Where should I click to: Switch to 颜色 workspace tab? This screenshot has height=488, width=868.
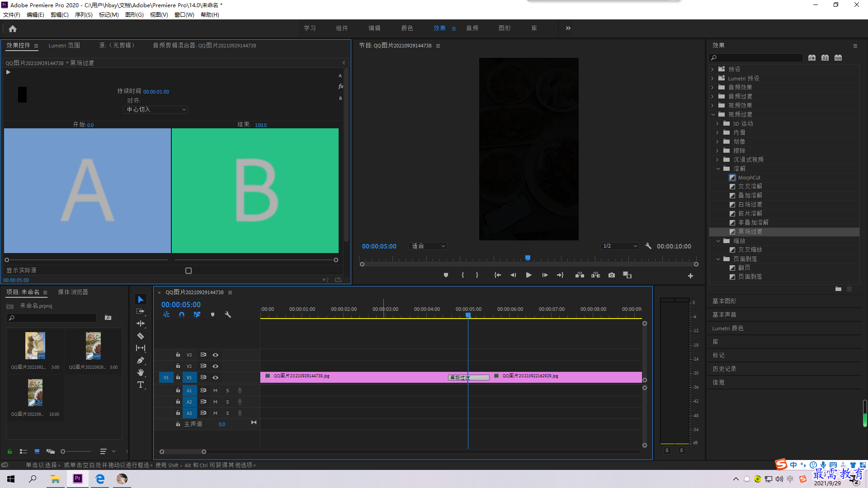(x=407, y=28)
